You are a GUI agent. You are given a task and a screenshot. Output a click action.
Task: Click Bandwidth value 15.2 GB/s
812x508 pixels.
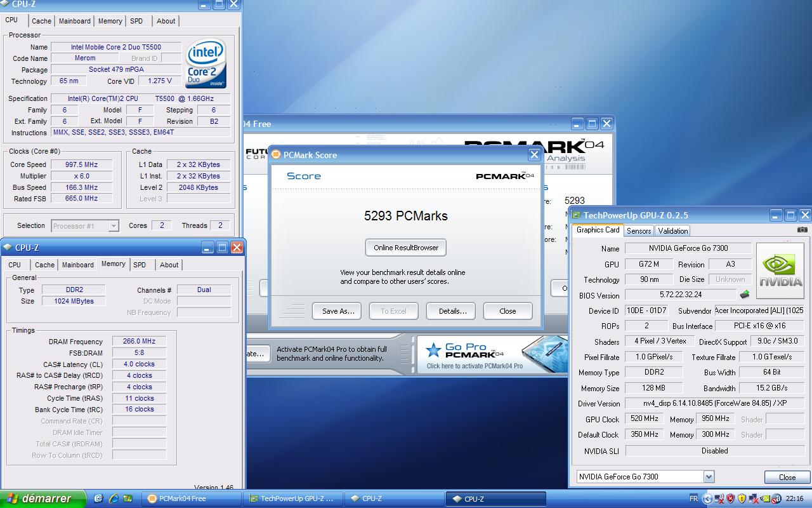(x=772, y=388)
